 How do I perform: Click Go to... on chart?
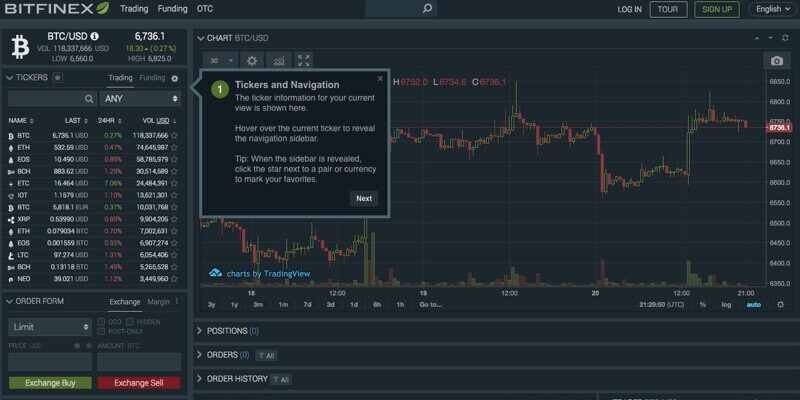pyautogui.click(x=431, y=305)
